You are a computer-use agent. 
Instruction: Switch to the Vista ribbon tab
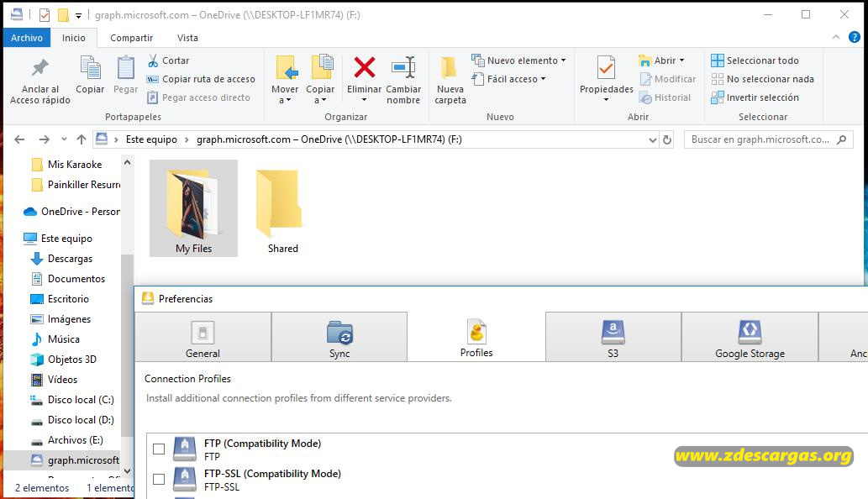coord(187,38)
